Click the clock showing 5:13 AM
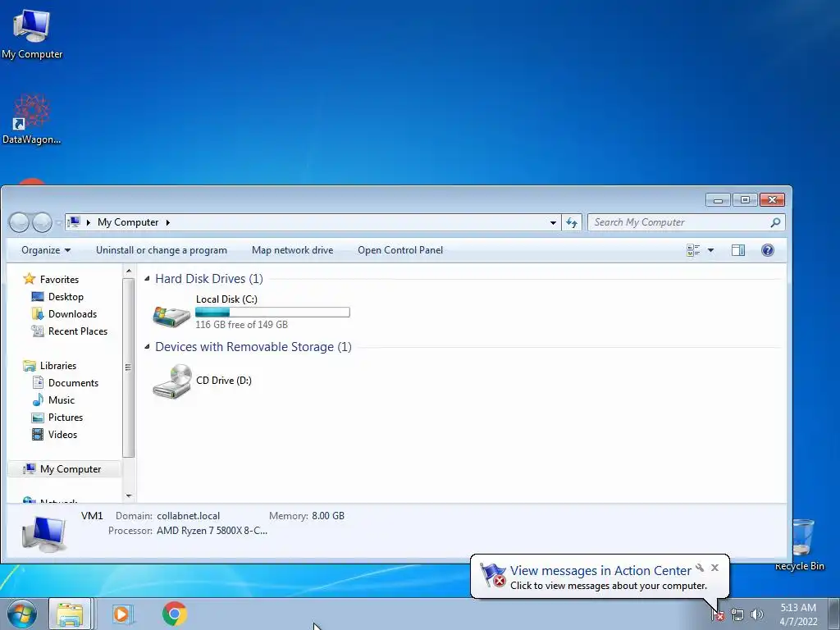840x630 pixels. coord(798,608)
